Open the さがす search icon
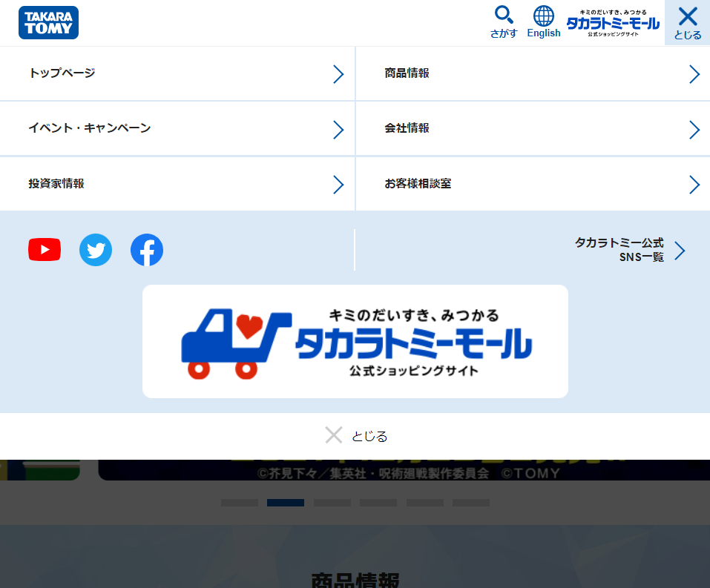Screen dimensions: 710x588 [x=504, y=22]
